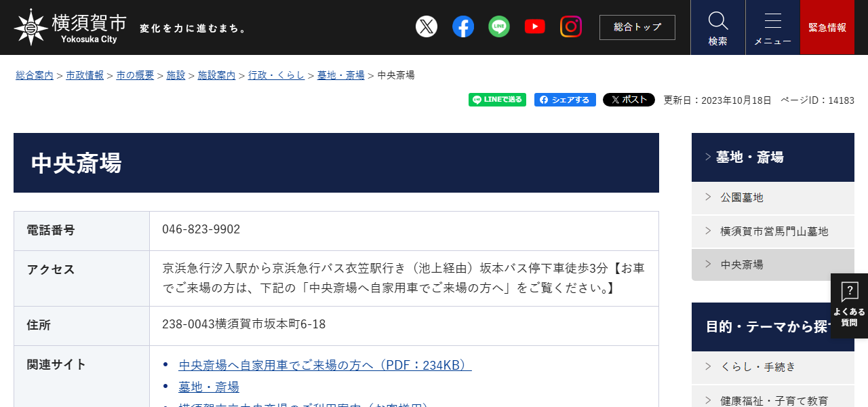Click the Facebook シェアする button
This screenshot has width=868, height=407.
(565, 100)
